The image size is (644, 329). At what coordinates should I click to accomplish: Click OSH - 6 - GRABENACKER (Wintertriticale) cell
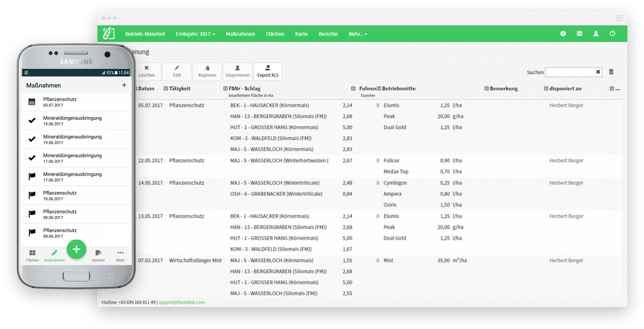(276, 194)
